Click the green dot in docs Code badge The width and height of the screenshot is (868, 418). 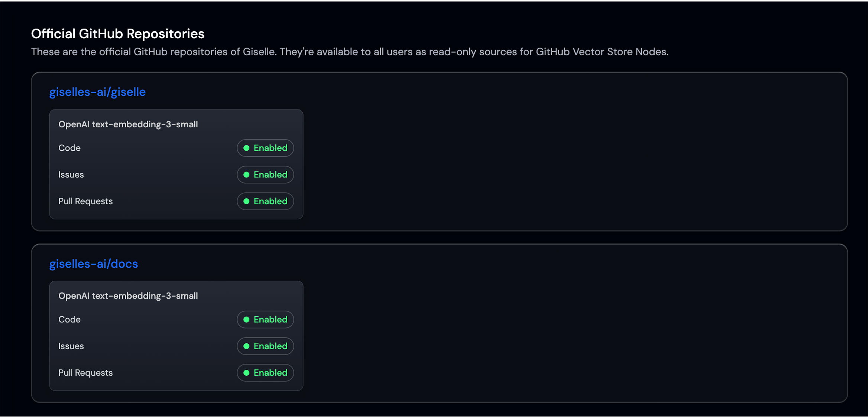(x=246, y=319)
